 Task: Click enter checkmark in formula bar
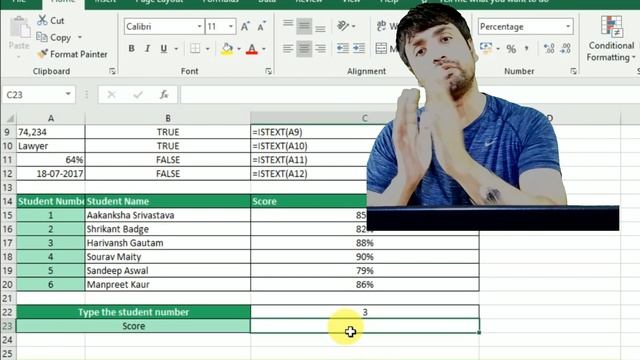click(138, 95)
